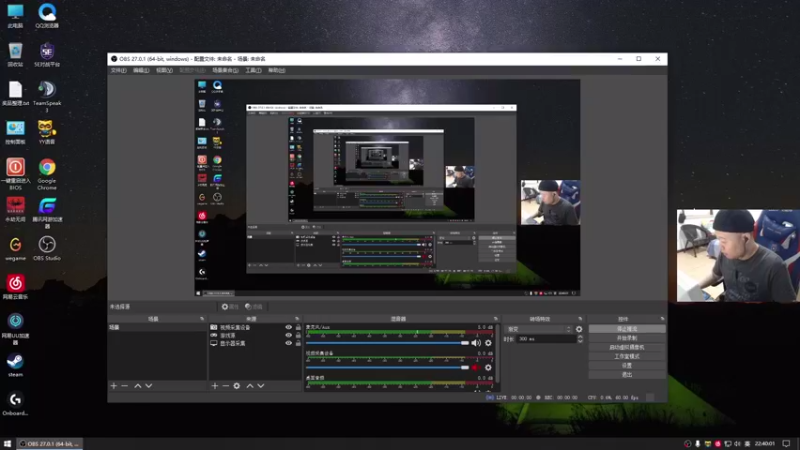This screenshot has width=800, height=450.
Task: Click the 麦克风/Aux volume slider
Action: pyautogui.click(x=387, y=343)
